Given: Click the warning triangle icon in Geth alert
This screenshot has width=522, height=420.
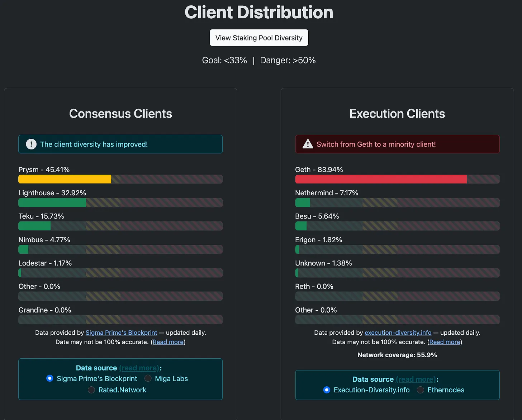Looking at the screenshot, I should click(308, 144).
